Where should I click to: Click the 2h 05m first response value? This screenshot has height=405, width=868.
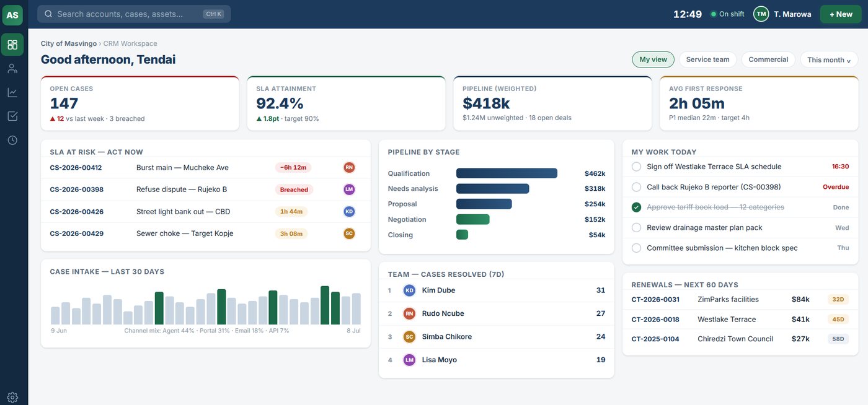(x=697, y=103)
